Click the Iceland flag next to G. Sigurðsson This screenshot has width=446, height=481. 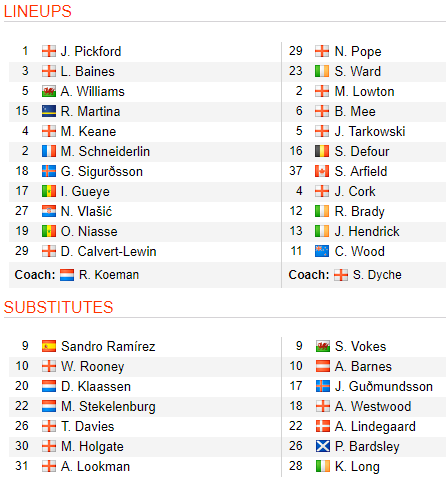tap(49, 171)
